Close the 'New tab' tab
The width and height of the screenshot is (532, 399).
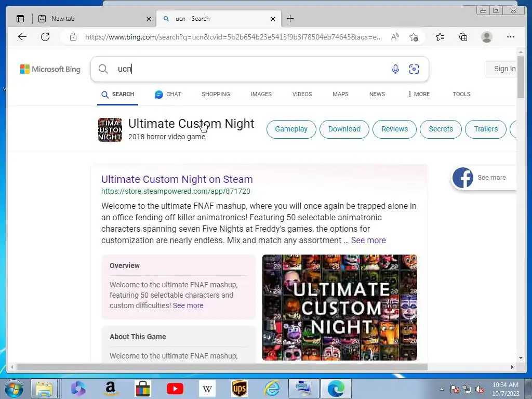click(x=149, y=19)
